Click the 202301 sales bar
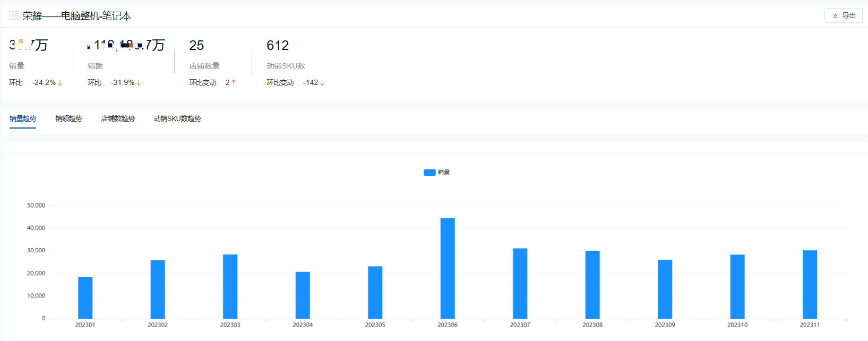This screenshot has height=341, width=868. click(x=85, y=297)
